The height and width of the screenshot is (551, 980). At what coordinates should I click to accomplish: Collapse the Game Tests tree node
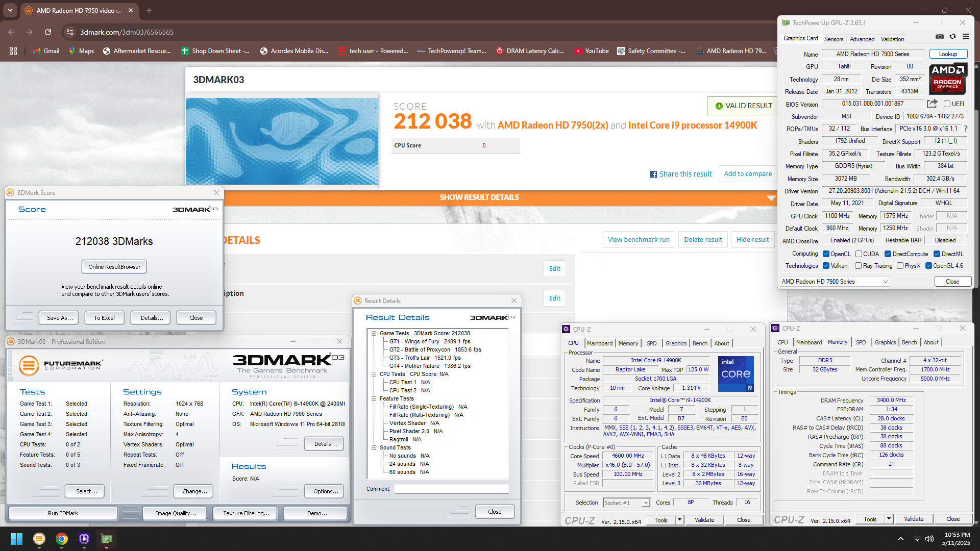[x=374, y=333]
